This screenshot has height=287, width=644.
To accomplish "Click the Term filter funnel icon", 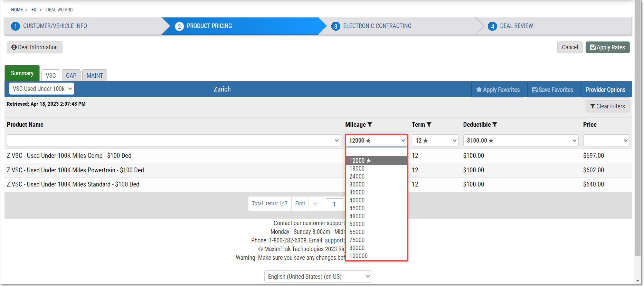I will click(x=429, y=125).
